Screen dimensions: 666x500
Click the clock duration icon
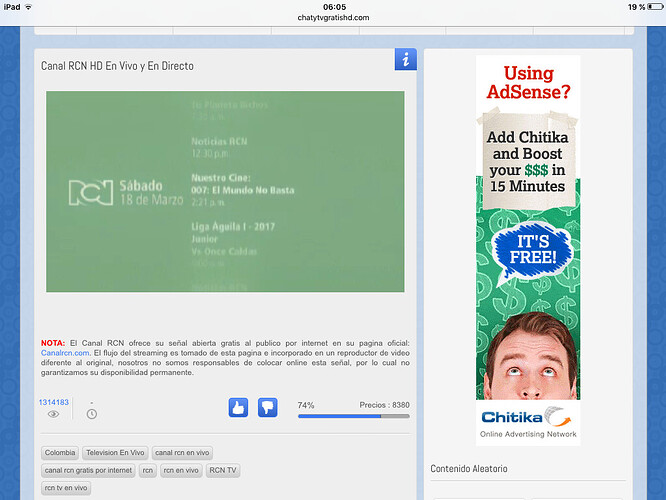[92, 414]
